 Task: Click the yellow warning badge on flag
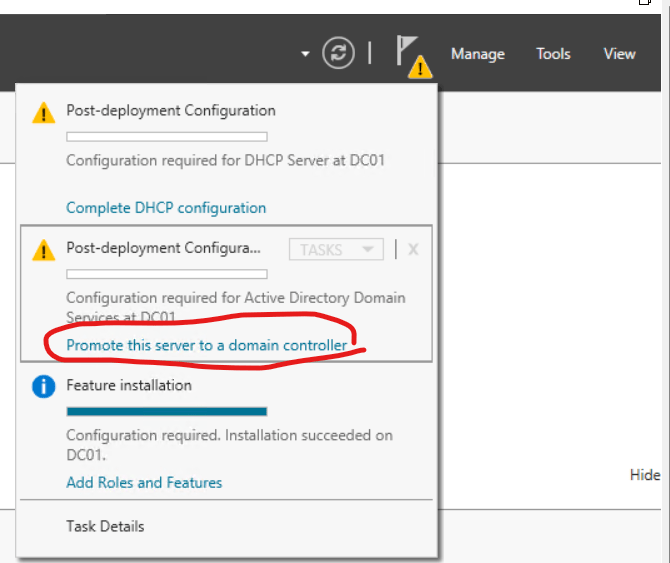point(420,67)
